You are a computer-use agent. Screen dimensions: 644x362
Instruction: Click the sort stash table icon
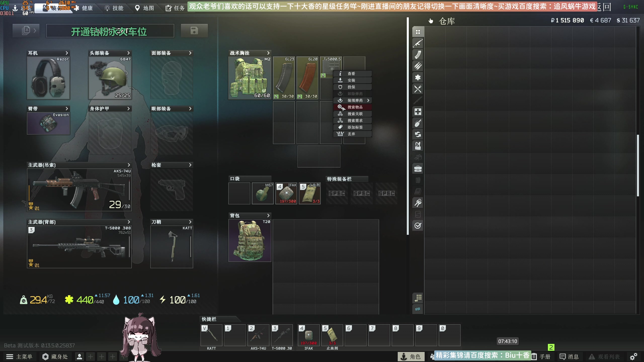tap(418, 298)
